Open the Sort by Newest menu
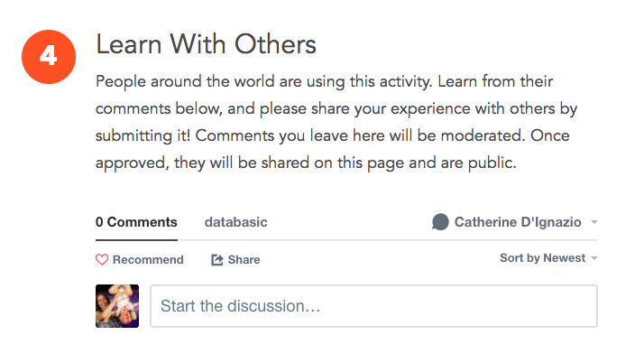The height and width of the screenshot is (363, 644). click(542, 257)
